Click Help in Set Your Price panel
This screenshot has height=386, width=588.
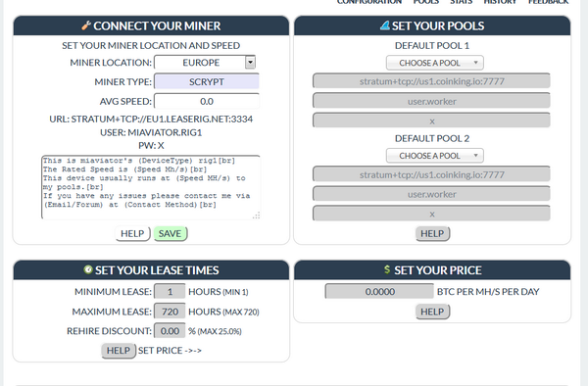pos(432,312)
